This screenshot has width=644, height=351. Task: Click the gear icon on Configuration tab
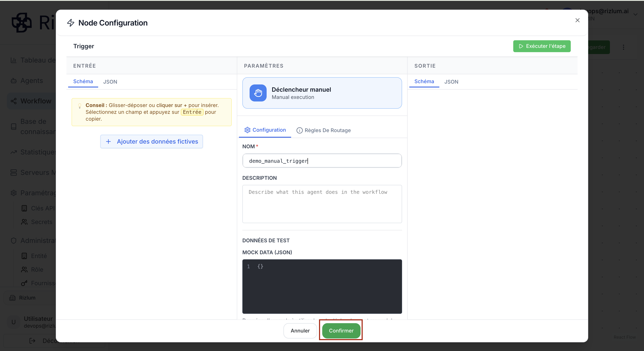coord(247,130)
